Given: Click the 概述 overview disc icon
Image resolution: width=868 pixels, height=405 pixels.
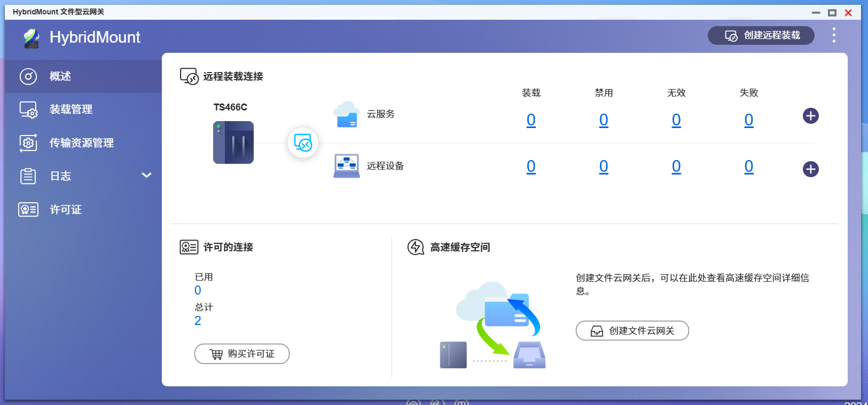Looking at the screenshot, I should coord(28,76).
